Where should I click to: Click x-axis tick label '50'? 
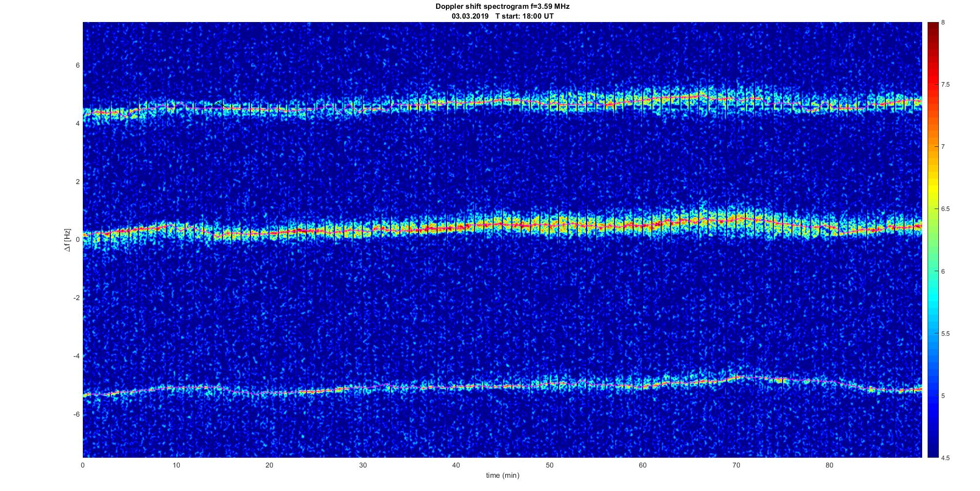(x=549, y=465)
